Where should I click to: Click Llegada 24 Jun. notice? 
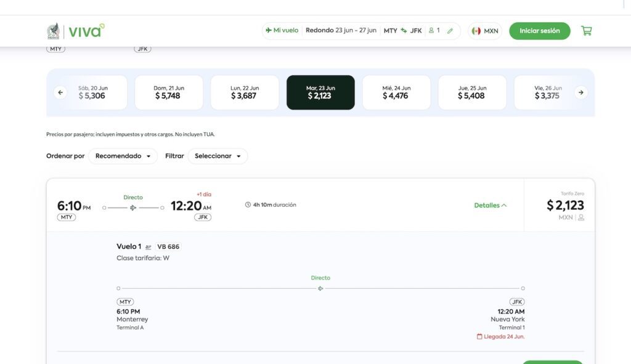point(500,337)
